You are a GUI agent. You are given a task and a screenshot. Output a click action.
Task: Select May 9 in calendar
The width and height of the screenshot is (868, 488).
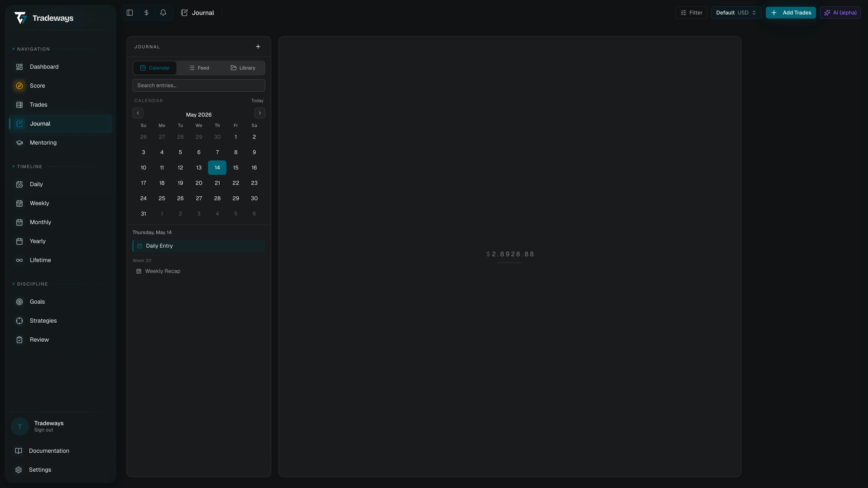254,152
